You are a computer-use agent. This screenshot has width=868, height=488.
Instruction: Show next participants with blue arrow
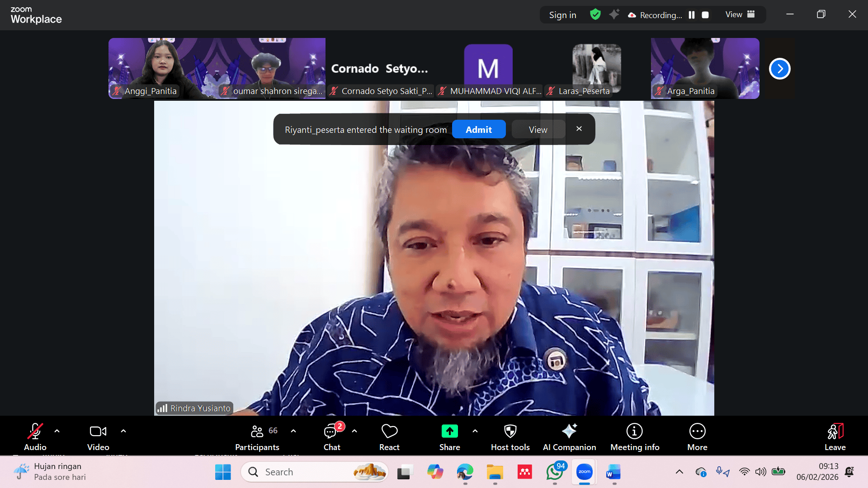(x=779, y=69)
